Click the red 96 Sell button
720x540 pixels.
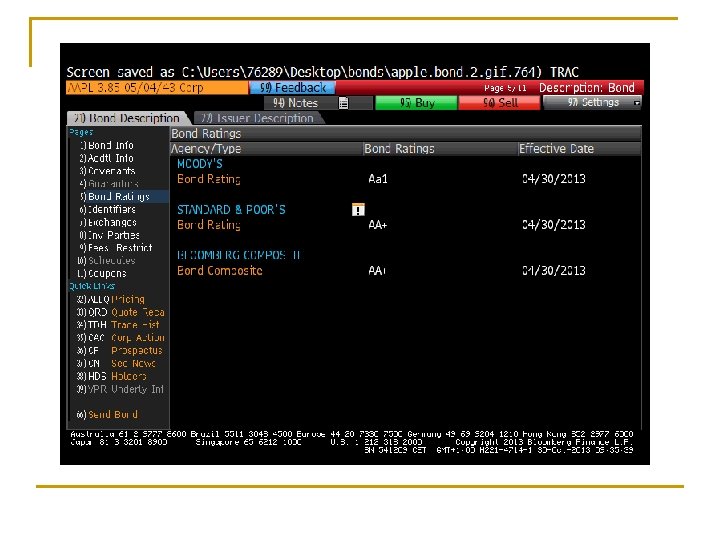pyautogui.click(x=500, y=103)
